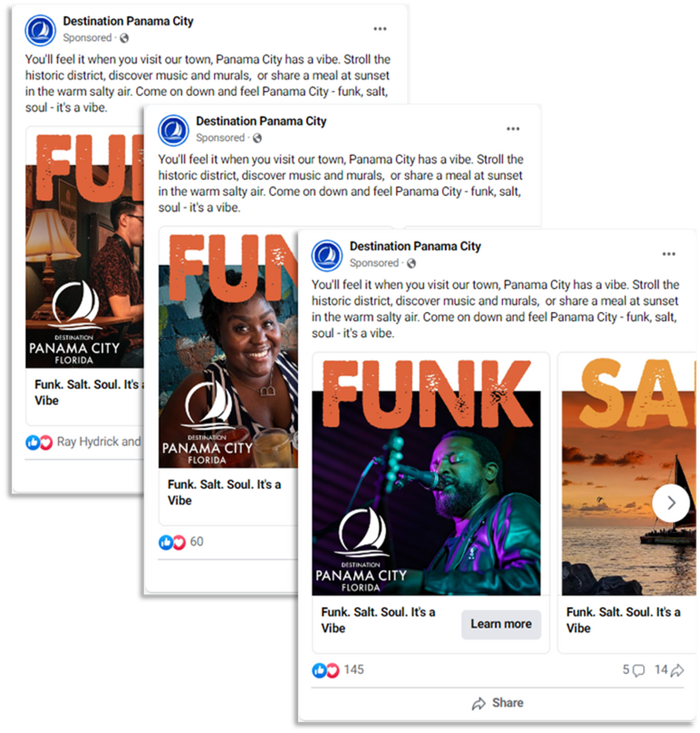Open the three-dot menu on the front post
Image resolution: width=700 pixels, height=733 pixels.
(x=669, y=254)
